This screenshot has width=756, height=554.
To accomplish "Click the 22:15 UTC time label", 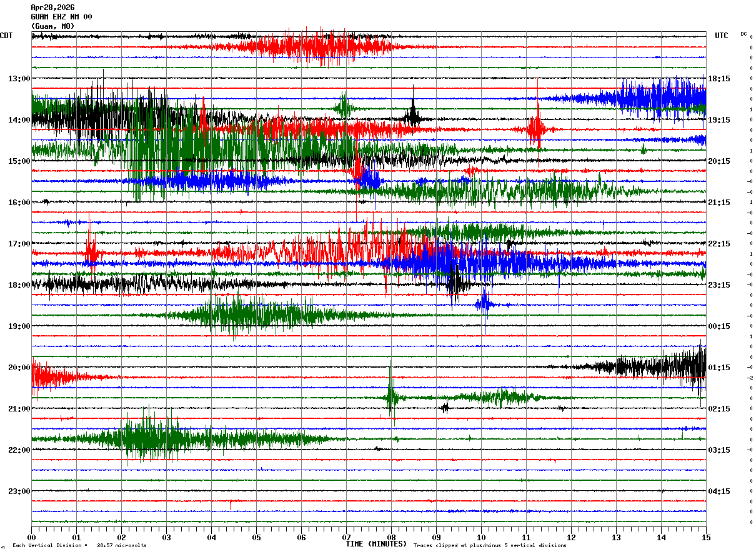I will pos(719,244).
